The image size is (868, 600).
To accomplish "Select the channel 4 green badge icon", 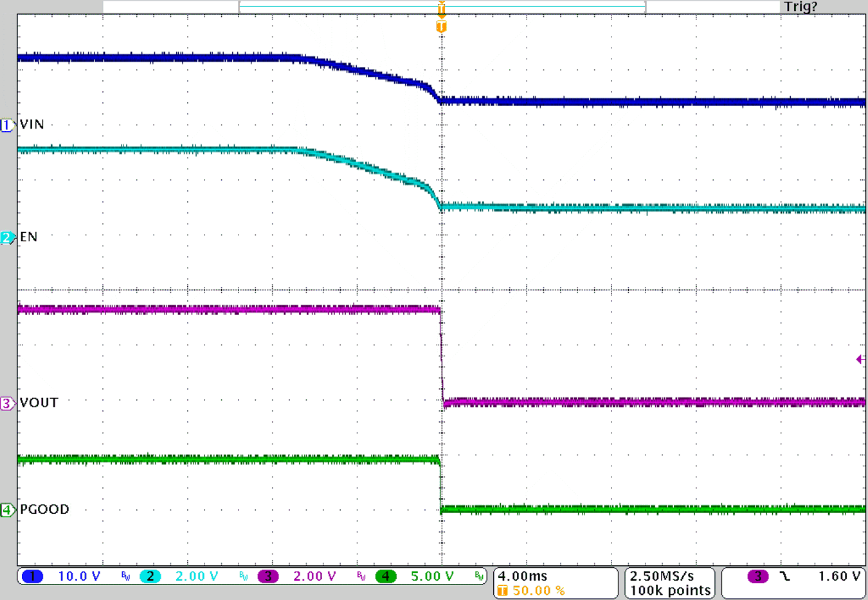I will [386, 577].
